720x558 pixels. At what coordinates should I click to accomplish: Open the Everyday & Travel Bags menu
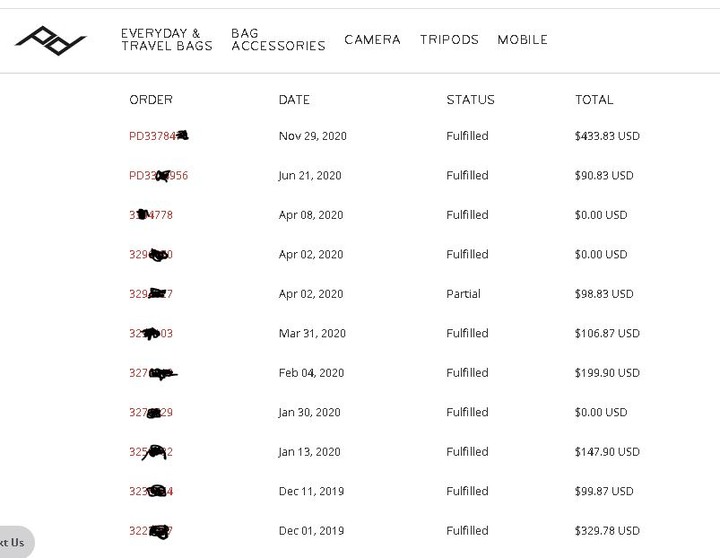click(167, 39)
